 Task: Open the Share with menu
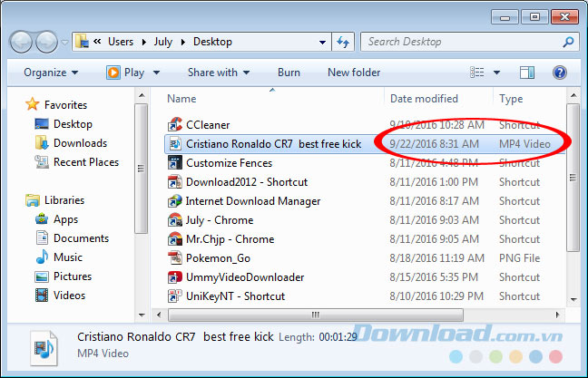point(219,73)
